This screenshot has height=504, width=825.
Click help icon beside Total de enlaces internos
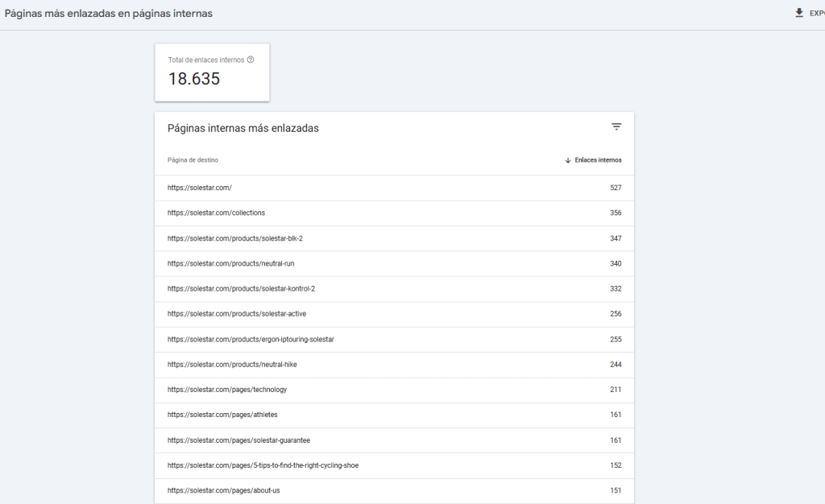point(251,60)
